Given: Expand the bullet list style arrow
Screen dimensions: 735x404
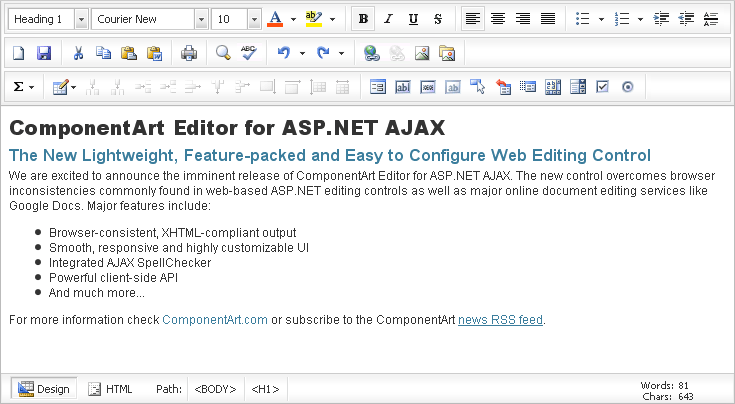Looking at the screenshot, I should click(x=601, y=19).
